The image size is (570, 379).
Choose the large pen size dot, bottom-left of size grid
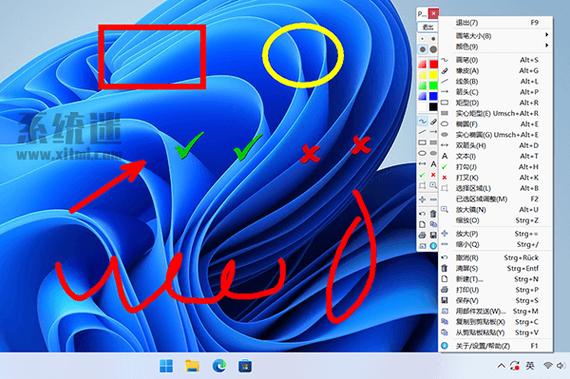(422, 49)
